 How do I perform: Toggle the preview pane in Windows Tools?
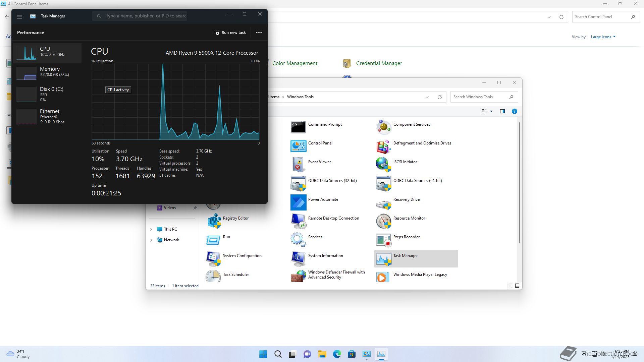point(502,111)
